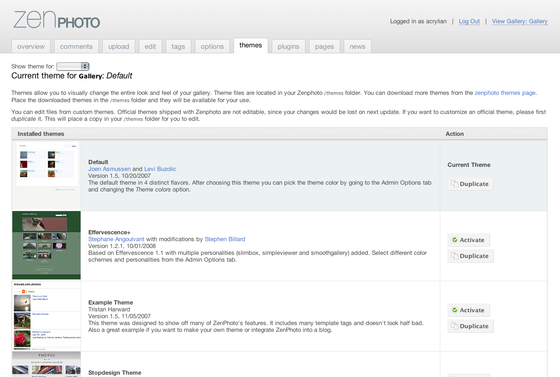Open Levi Buzolic author link
The height and width of the screenshot is (377, 560).
click(160, 169)
